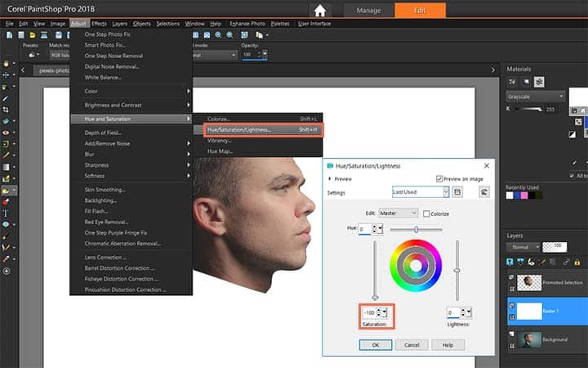588x368 pixels.
Task: Open the Grayscale dropdown in Materials
Action: tap(535, 96)
